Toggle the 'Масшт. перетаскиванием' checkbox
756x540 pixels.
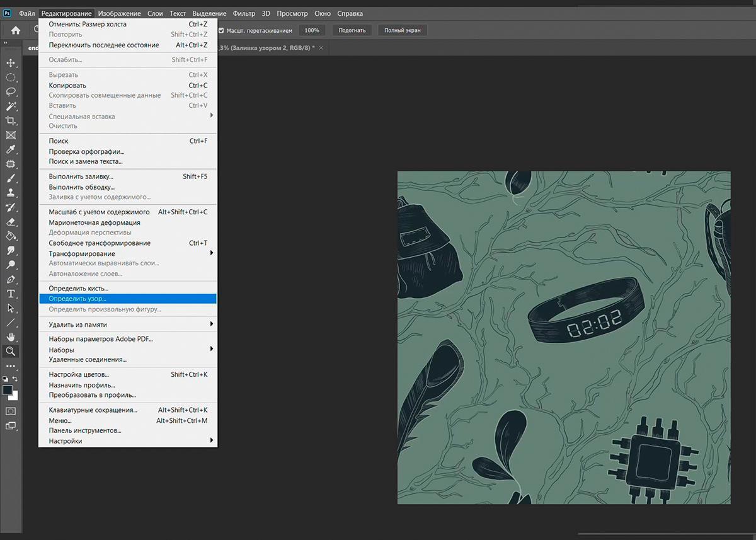click(x=221, y=30)
